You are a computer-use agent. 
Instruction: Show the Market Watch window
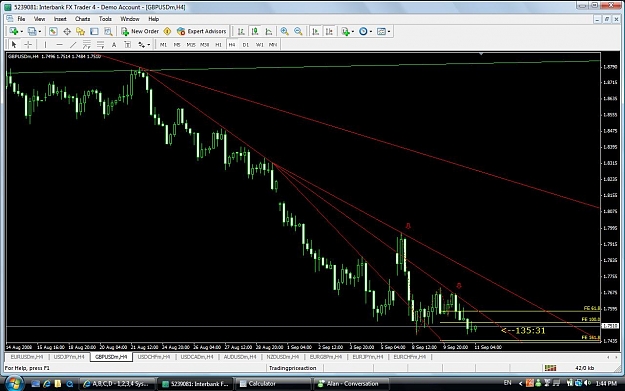[53, 31]
